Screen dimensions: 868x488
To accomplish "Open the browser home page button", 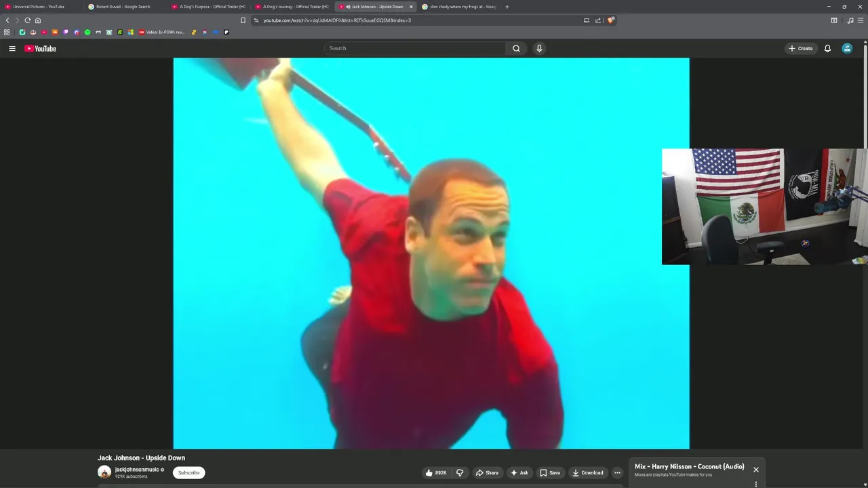I will click(38, 20).
